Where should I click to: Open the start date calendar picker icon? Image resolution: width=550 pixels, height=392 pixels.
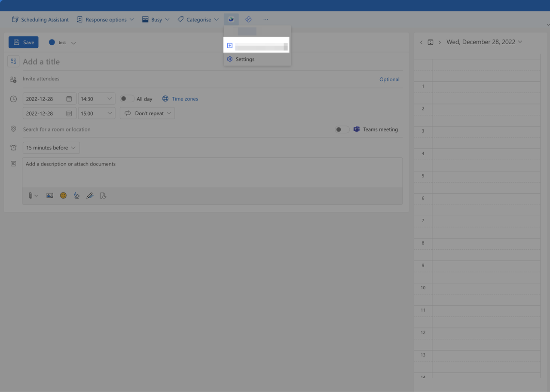(x=69, y=99)
